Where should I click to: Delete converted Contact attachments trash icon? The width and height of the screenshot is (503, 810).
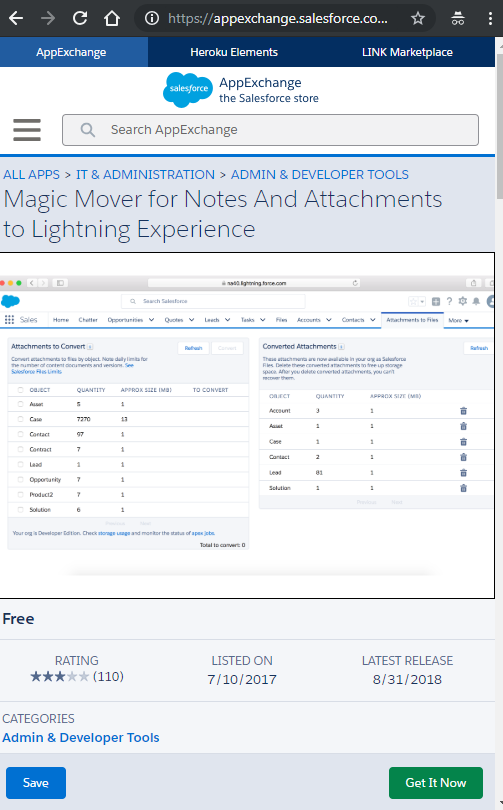[463, 457]
